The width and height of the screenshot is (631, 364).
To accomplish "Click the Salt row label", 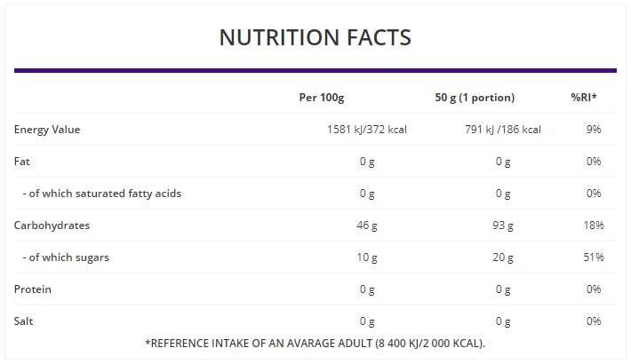I will (x=24, y=321).
